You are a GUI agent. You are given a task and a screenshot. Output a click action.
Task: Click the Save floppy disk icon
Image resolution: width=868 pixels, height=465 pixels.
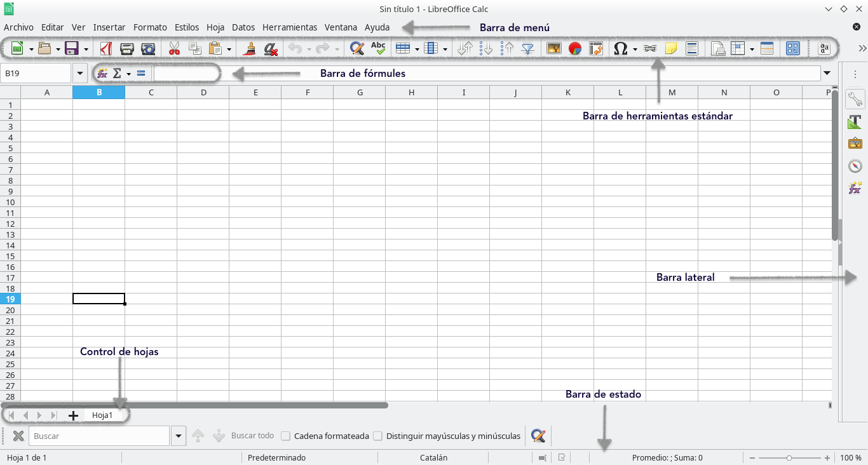click(x=72, y=48)
